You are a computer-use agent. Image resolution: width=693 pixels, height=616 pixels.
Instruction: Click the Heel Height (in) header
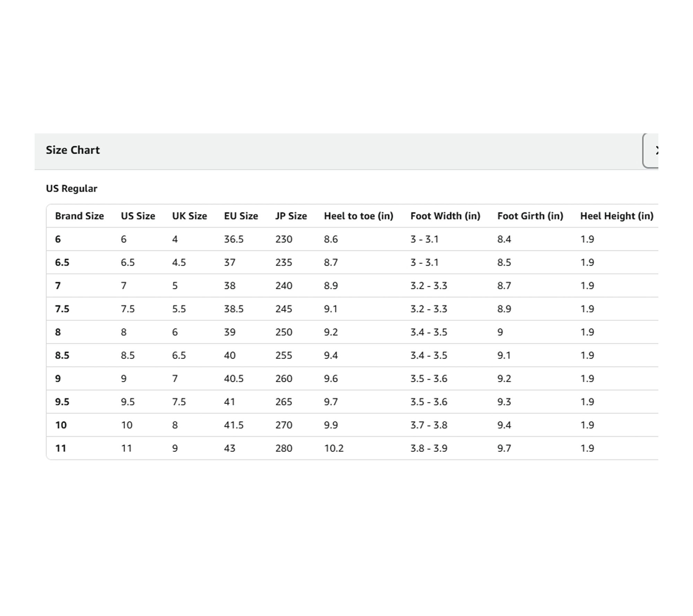617,216
